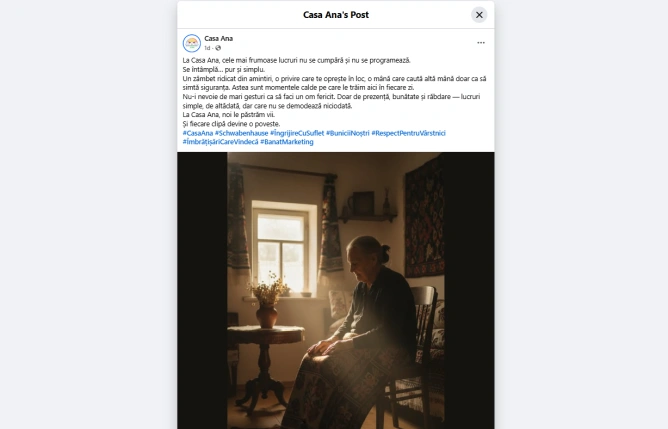Select the #ÎngrijireCuSuflet hashtag link
Image resolution: width=668 pixels, height=429 pixels.
pyautogui.click(x=297, y=133)
